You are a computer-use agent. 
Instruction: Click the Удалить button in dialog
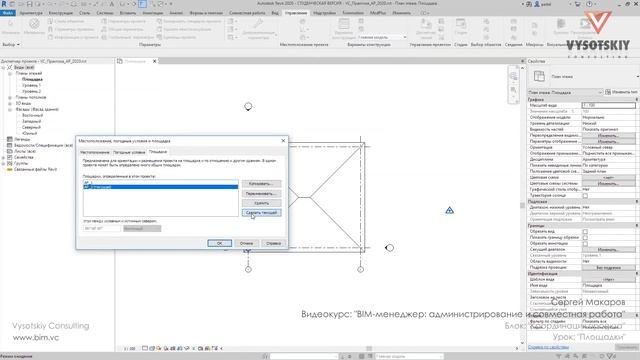tap(261, 203)
